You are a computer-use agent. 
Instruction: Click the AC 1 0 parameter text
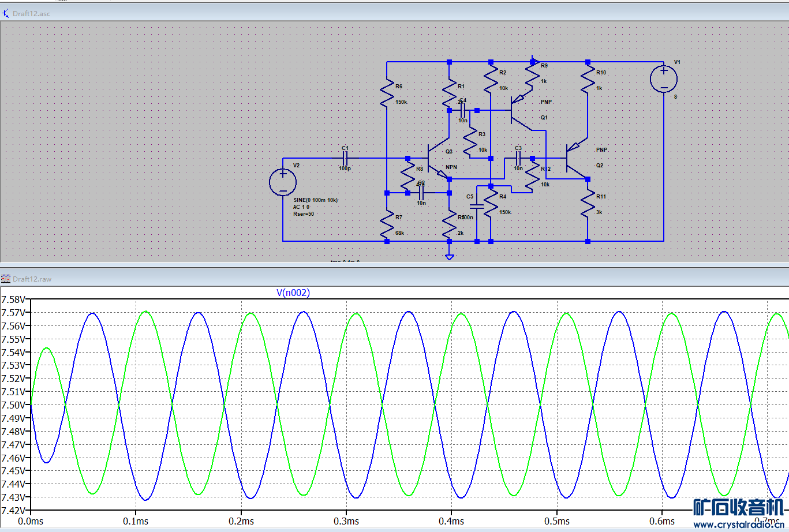point(301,207)
